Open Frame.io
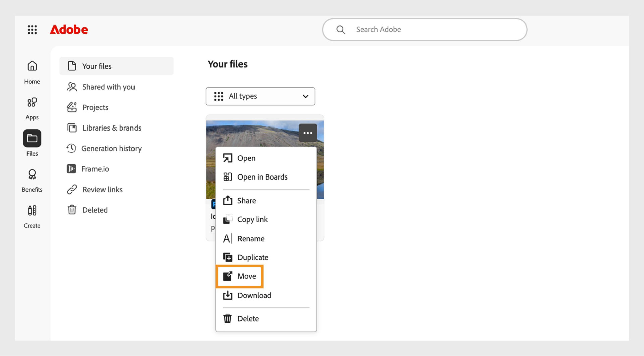Image resolution: width=644 pixels, height=356 pixels. (88, 169)
